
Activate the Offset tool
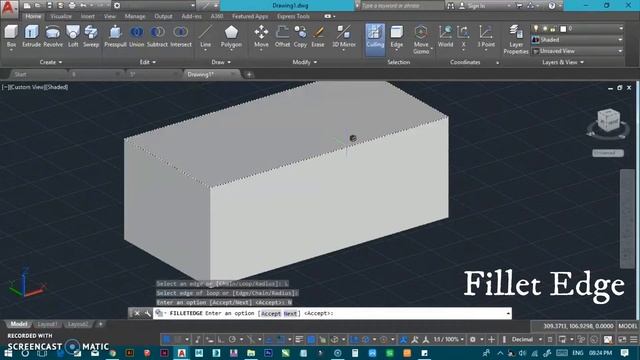pyautogui.click(x=282, y=36)
